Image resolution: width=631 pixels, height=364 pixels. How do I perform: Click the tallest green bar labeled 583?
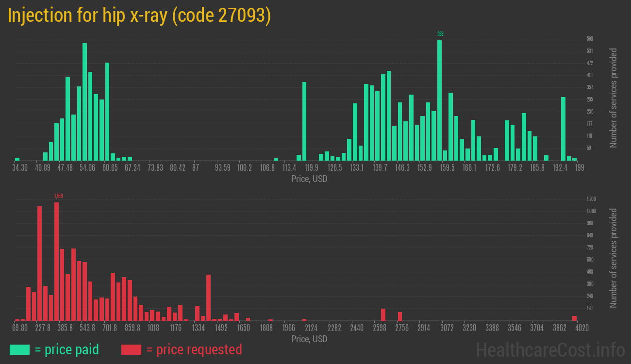point(439,100)
